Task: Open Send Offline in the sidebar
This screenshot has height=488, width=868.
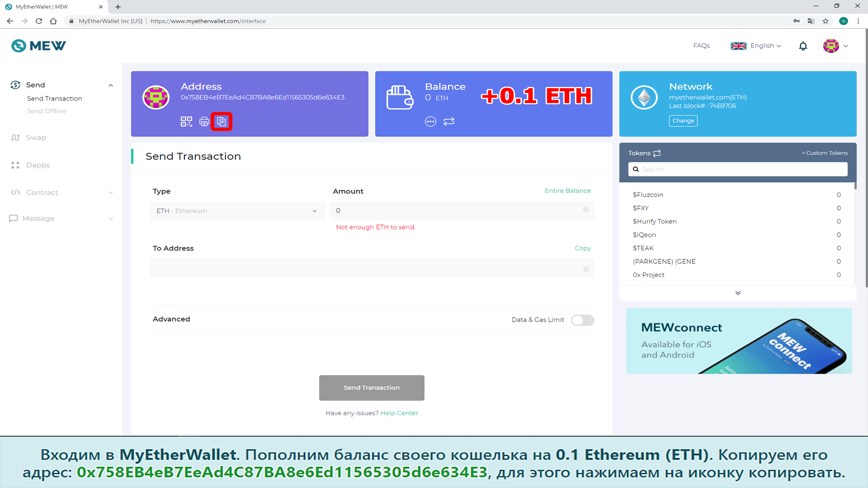Action: [x=47, y=111]
